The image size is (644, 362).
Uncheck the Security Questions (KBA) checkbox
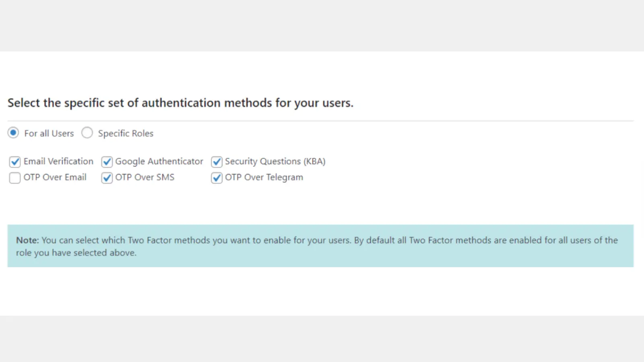[217, 162]
